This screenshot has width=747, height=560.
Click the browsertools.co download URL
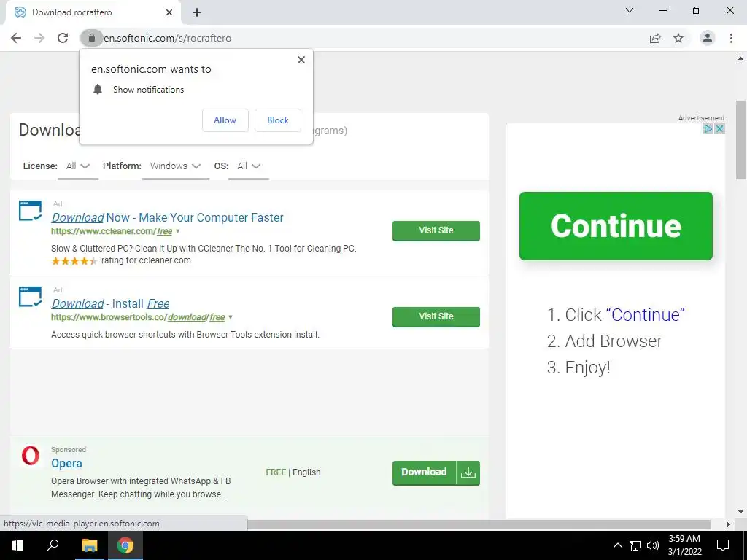pos(138,318)
